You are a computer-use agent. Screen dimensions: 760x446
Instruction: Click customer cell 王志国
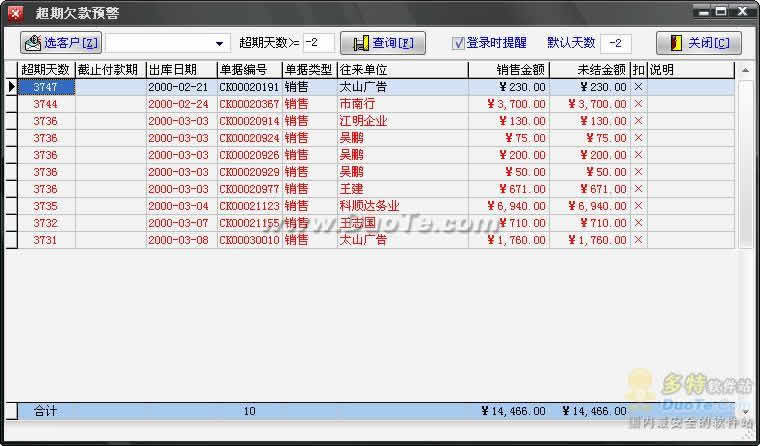pos(403,223)
